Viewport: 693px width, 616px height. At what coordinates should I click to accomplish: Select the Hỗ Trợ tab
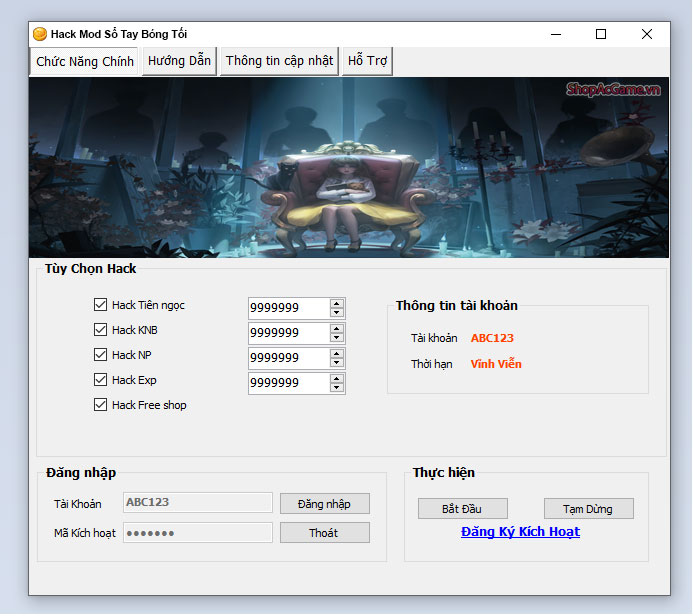click(x=367, y=61)
